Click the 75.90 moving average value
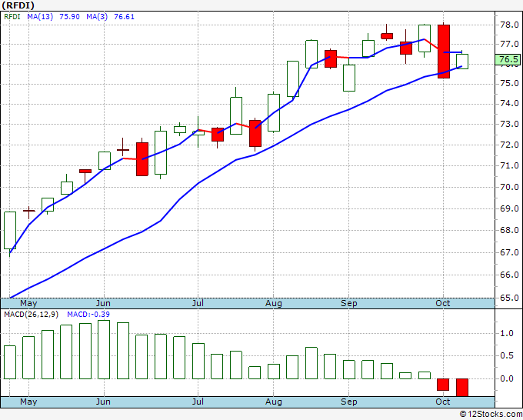Screen dimensions: 523x420 point(69,17)
